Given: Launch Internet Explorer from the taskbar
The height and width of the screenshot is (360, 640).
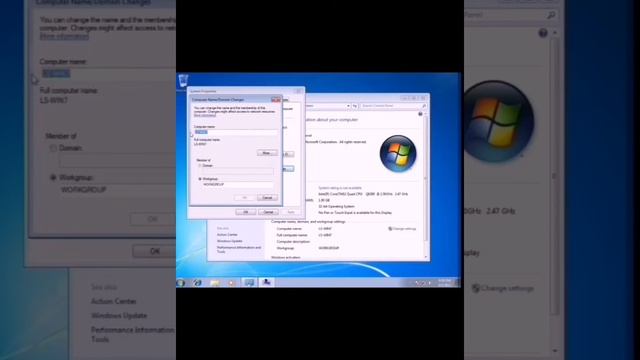Looking at the screenshot, I should pyautogui.click(x=198, y=282).
